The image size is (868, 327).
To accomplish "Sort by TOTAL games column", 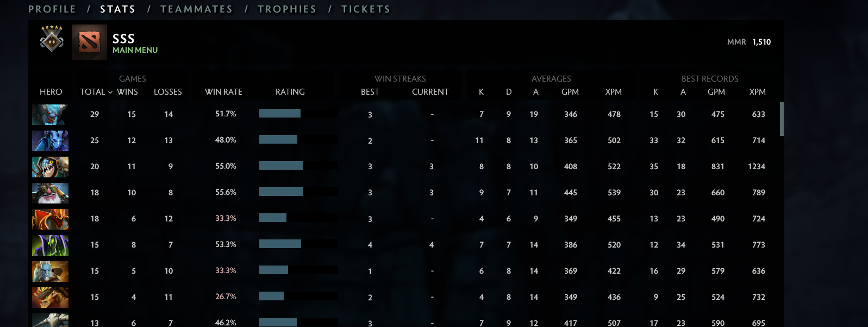I will [92, 92].
